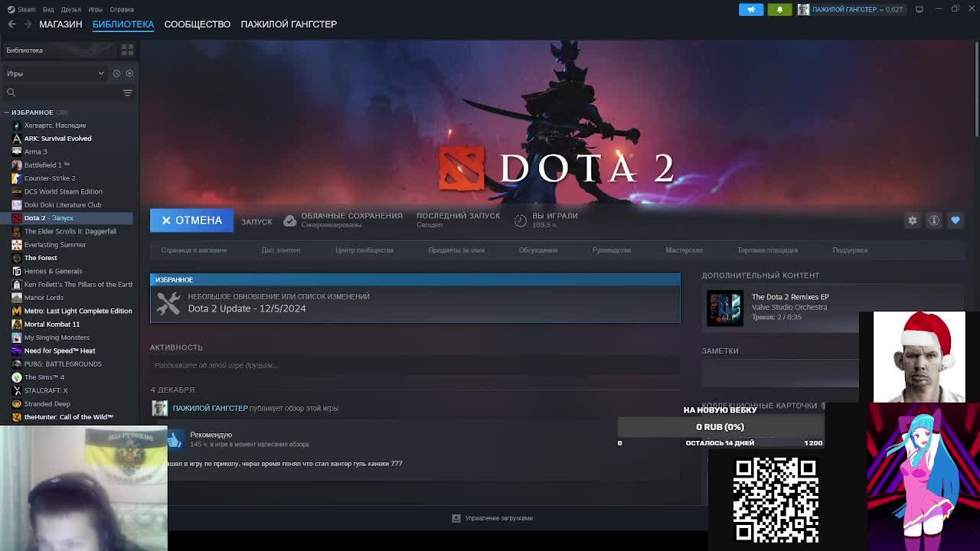
Task: Switch library to grid collections view
Action: click(127, 50)
